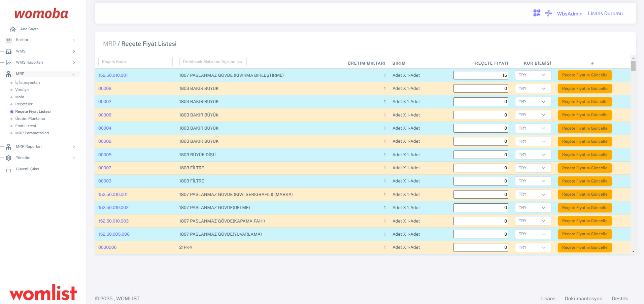This screenshot has width=644, height=304.
Task: Open recipe code 0000006 link
Action: pyautogui.click(x=107, y=247)
